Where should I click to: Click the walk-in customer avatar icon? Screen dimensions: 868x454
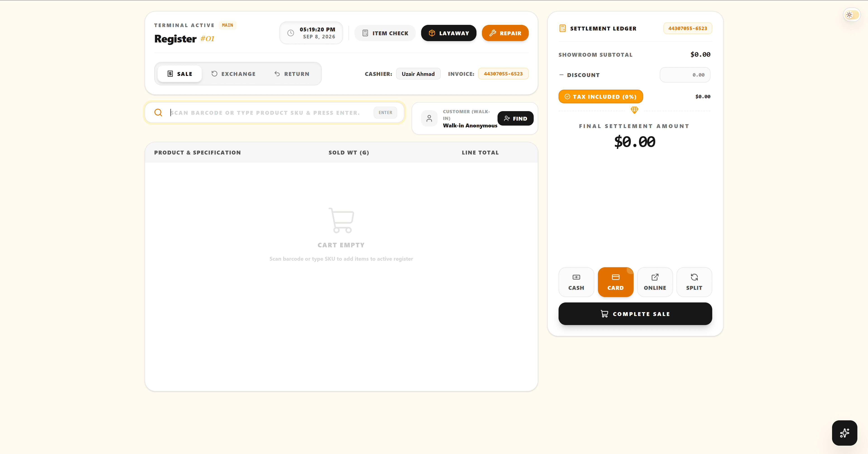(429, 119)
